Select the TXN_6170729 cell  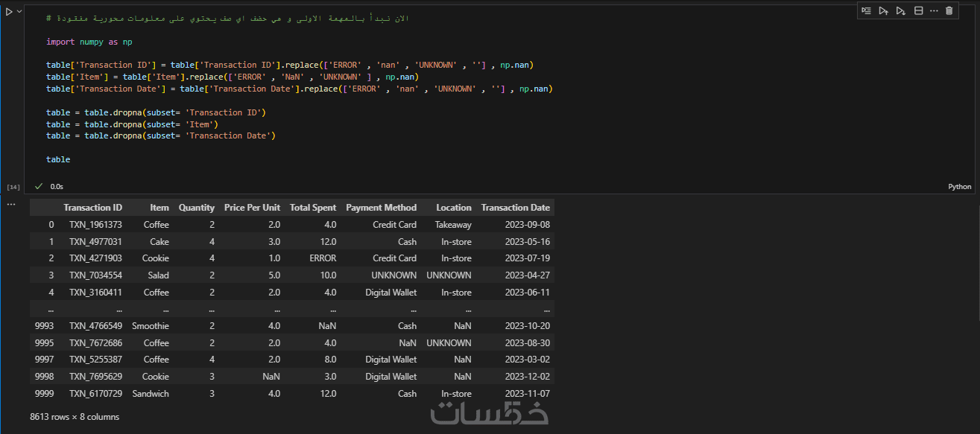coord(95,394)
